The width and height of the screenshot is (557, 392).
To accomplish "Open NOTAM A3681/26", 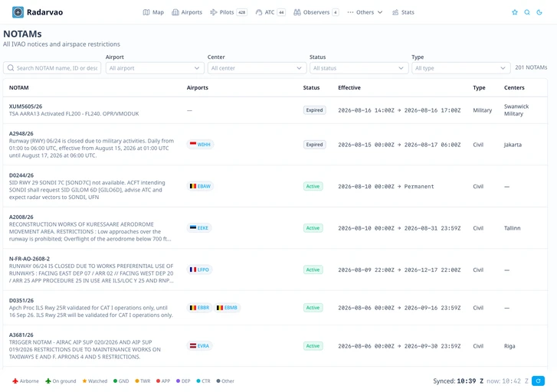I will 21,335.
